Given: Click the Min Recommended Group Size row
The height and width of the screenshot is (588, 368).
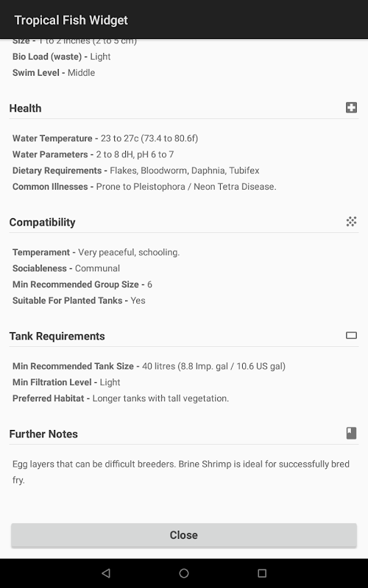Looking at the screenshot, I should tap(82, 284).
